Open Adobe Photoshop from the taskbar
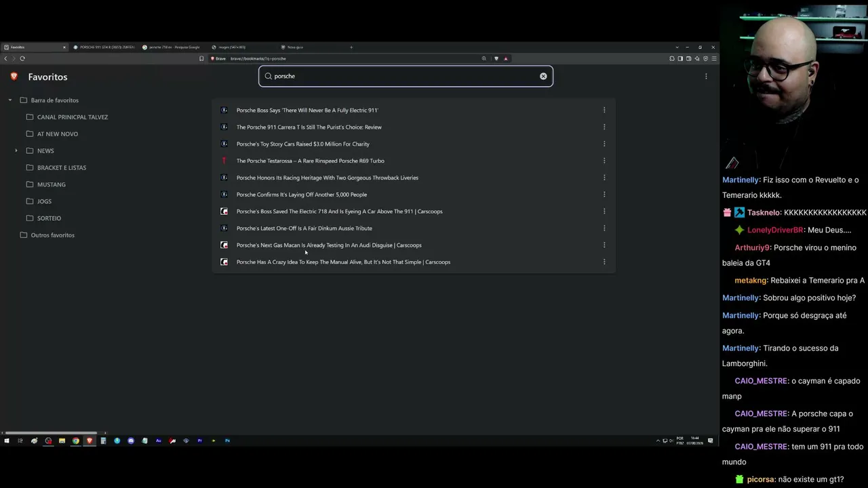Image resolution: width=868 pixels, height=488 pixels. click(x=227, y=441)
